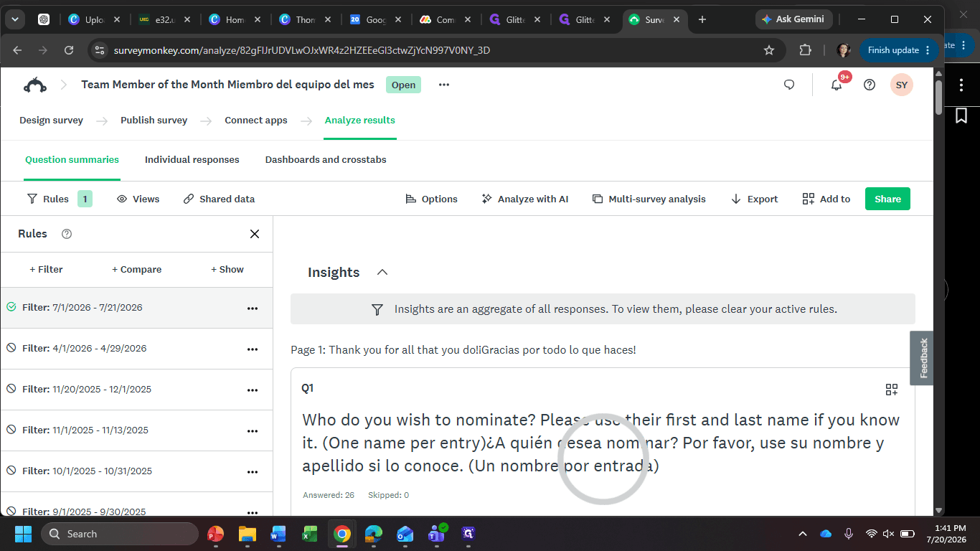Open Shared data
This screenshot has width=980, height=551.
coord(219,199)
